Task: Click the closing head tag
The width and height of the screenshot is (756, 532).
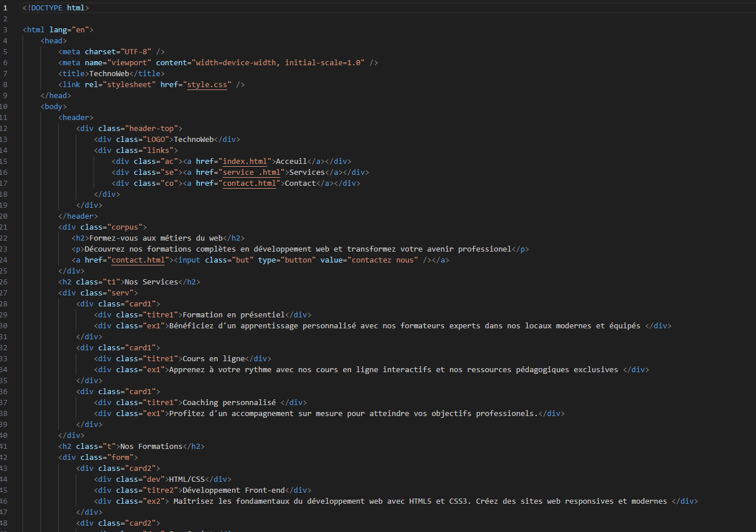Action: pyautogui.click(x=56, y=95)
